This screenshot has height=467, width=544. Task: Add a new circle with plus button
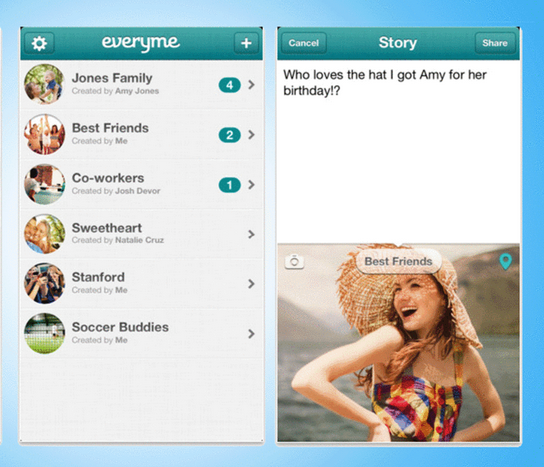pyautogui.click(x=246, y=43)
